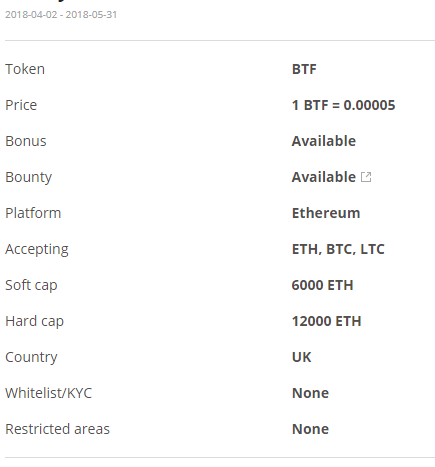Click the Whitelist/KYC label
The image size is (435, 467).
49,393
